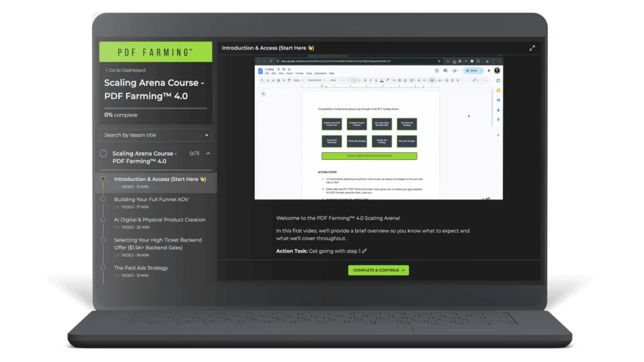
Task: Open Google Maps in Docs side panel
Action: (x=499, y=120)
